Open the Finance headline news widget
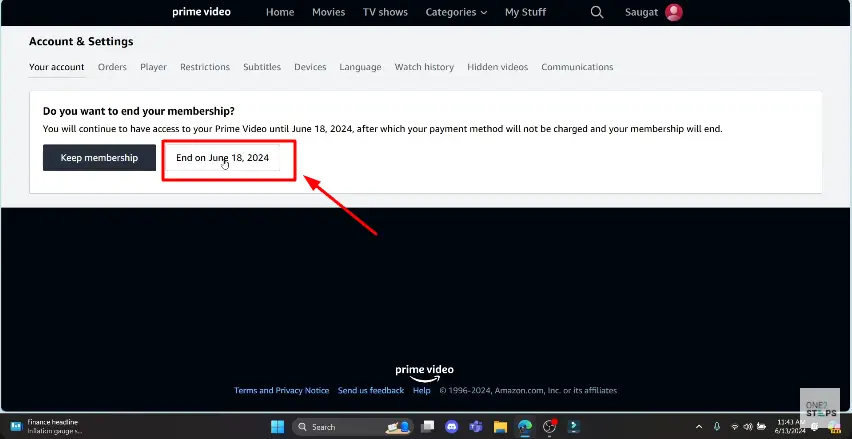The height and width of the screenshot is (439, 852). click(x=46, y=427)
